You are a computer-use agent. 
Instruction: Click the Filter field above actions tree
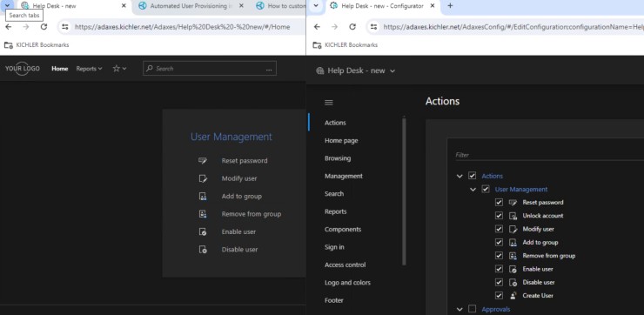pos(549,155)
